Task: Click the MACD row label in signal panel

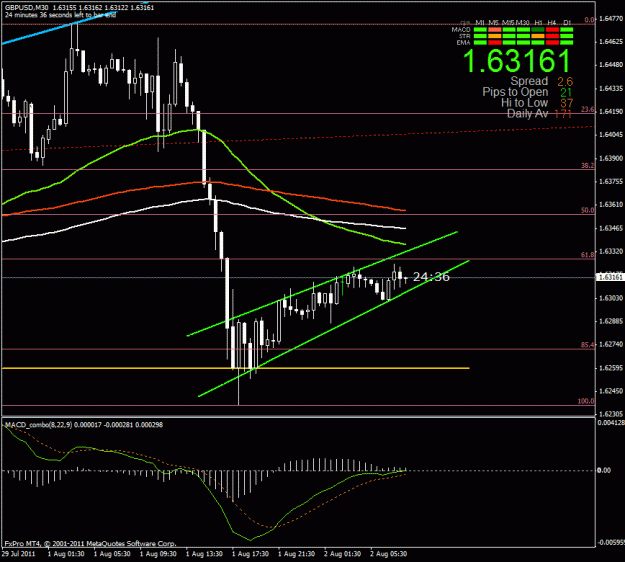Action: pos(461,30)
